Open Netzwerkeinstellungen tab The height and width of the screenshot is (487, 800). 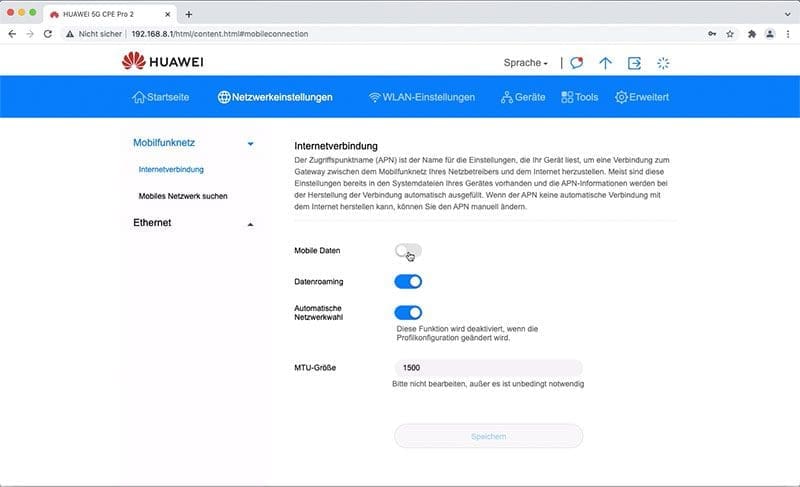click(275, 97)
